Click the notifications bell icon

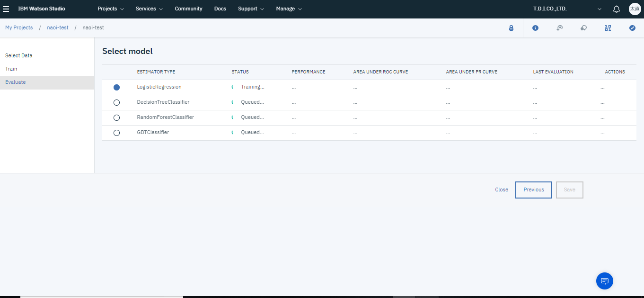coord(616,9)
